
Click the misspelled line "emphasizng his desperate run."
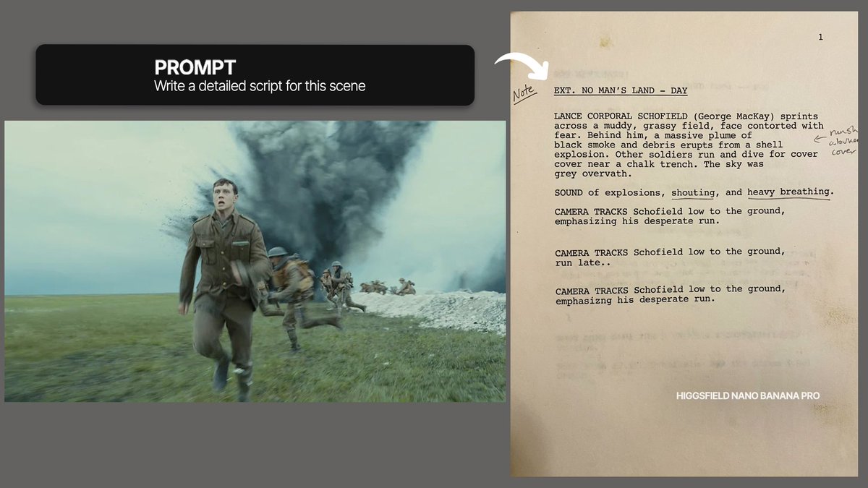635,300
